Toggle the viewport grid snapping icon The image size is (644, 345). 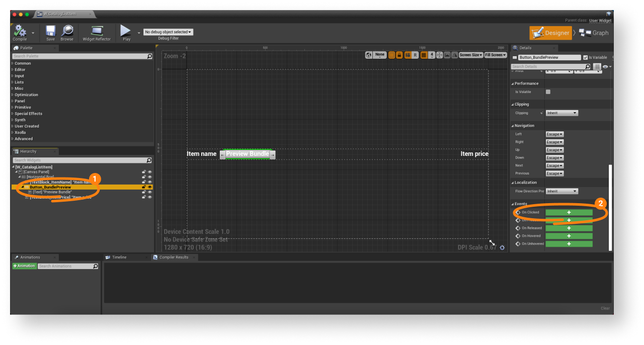(424, 55)
